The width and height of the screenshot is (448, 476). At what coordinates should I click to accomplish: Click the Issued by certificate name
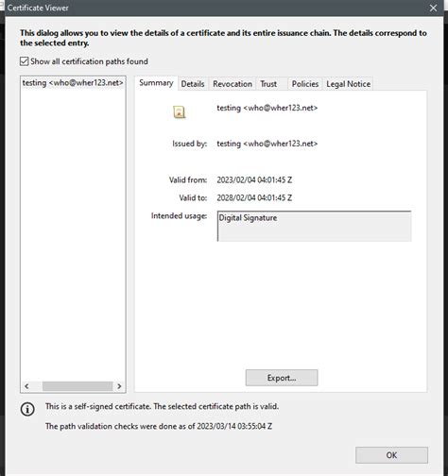[x=267, y=144]
